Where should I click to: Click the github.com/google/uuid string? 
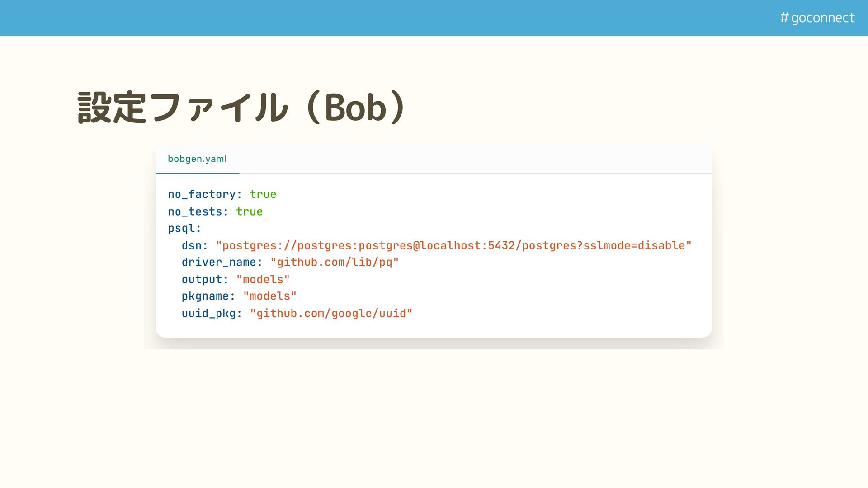tap(331, 313)
